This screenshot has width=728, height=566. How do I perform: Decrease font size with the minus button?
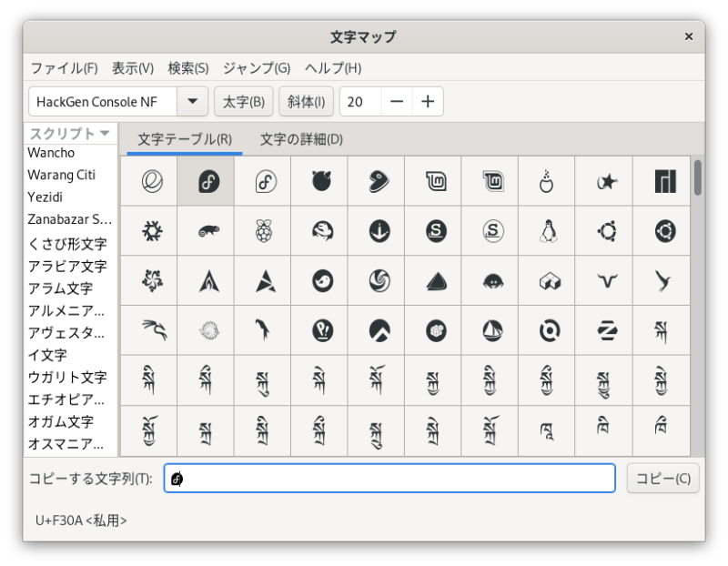click(397, 102)
